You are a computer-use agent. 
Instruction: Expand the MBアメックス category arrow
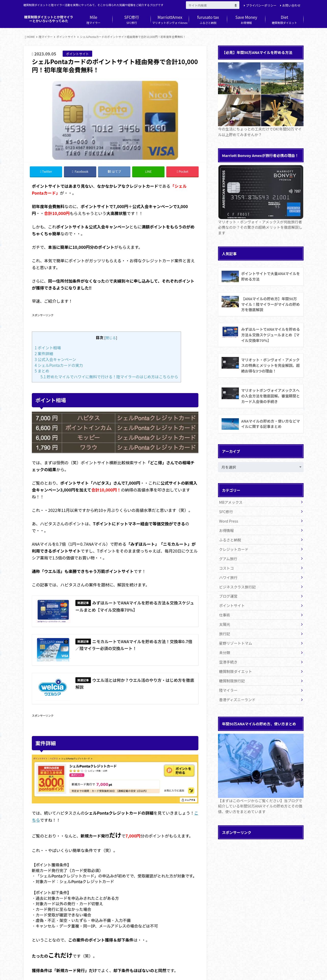[302, 502]
